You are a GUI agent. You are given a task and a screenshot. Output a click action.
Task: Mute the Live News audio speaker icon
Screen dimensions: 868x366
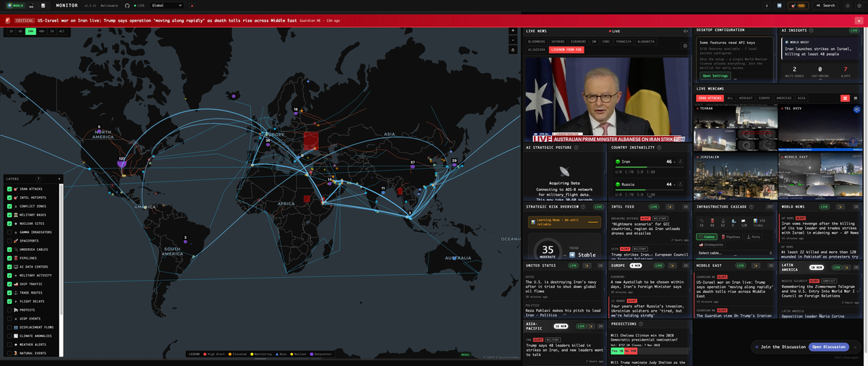pos(686,31)
